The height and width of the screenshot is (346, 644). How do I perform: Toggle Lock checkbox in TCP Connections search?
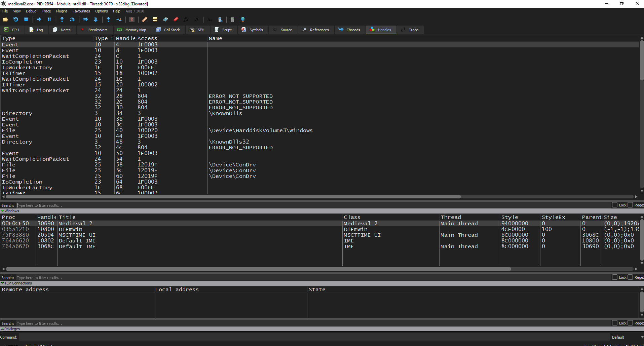615,323
